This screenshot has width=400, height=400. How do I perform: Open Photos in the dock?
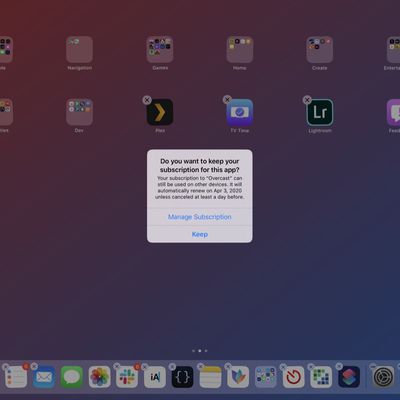pos(99,377)
